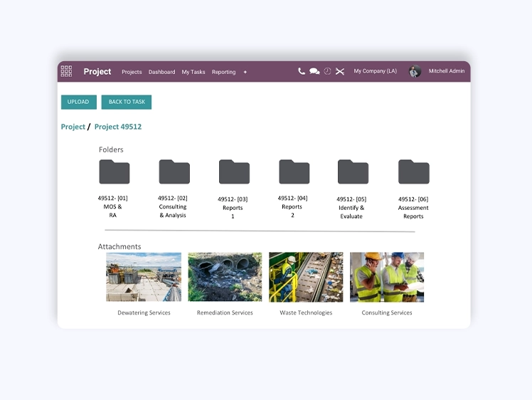Image resolution: width=532 pixels, height=400 pixels.
Task: Click the UPLOAD button
Action: pyautogui.click(x=79, y=102)
